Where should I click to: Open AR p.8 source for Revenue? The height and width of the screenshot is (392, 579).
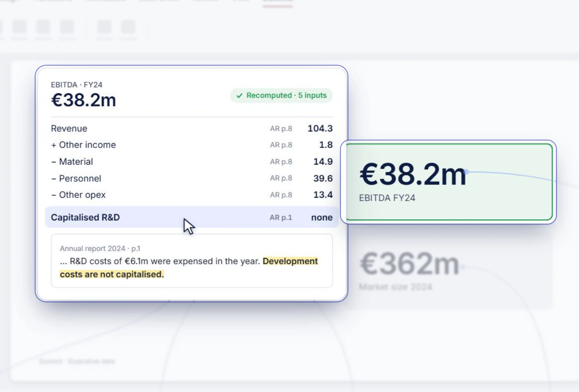[281, 129]
